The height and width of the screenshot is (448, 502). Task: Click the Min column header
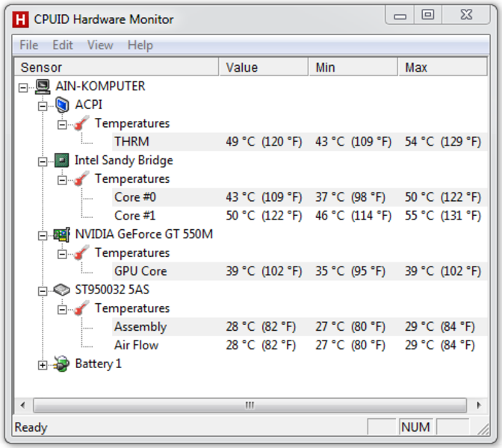point(354,67)
